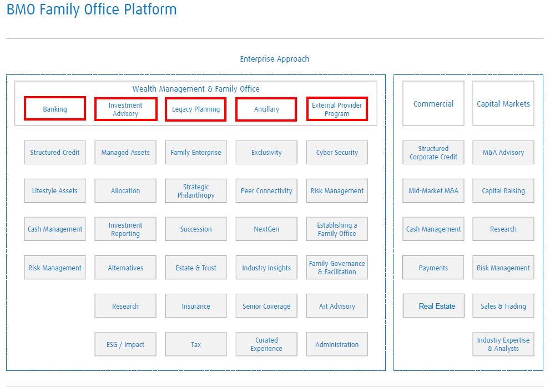Open Strategic Philanthropy
Image resolution: width=550 pixels, height=392 pixels.
(196, 191)
